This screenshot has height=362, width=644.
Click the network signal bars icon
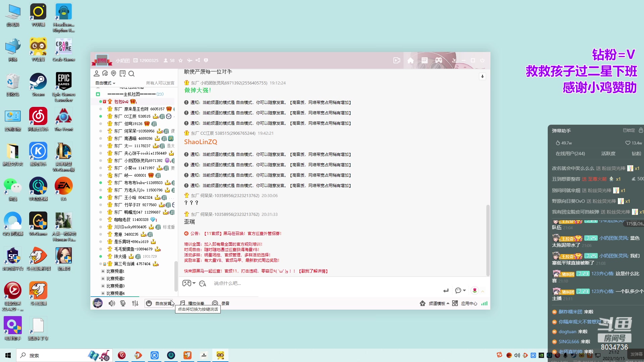point(484,303)
